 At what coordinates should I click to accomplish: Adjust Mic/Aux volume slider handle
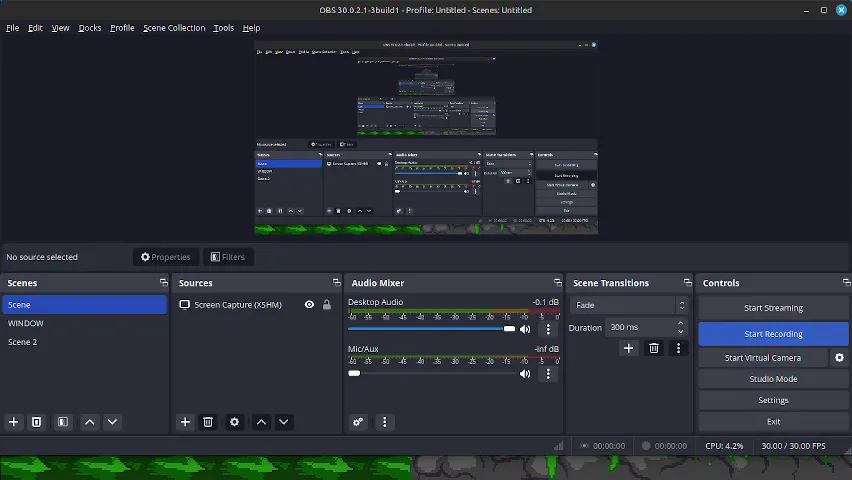click(x=354, y=373)
